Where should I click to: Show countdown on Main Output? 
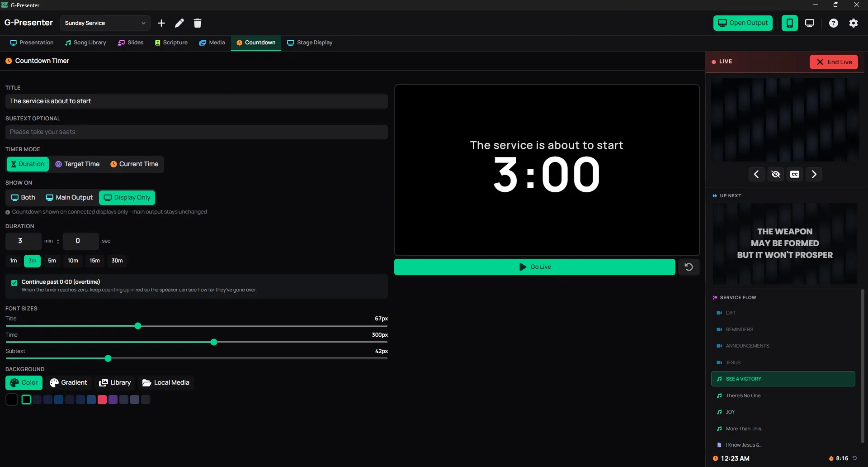click(x=69, y=198)
